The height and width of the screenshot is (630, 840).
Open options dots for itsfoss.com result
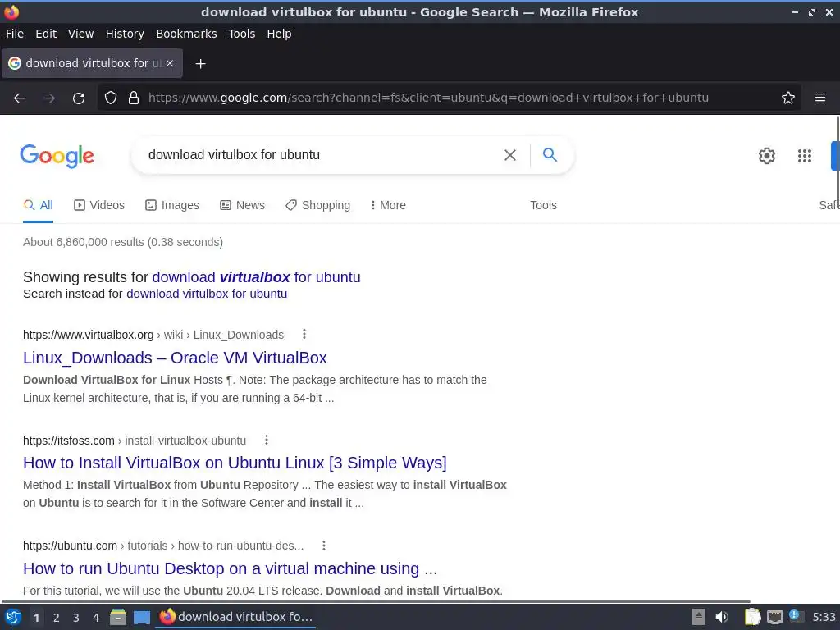click(x=267, y=440)
